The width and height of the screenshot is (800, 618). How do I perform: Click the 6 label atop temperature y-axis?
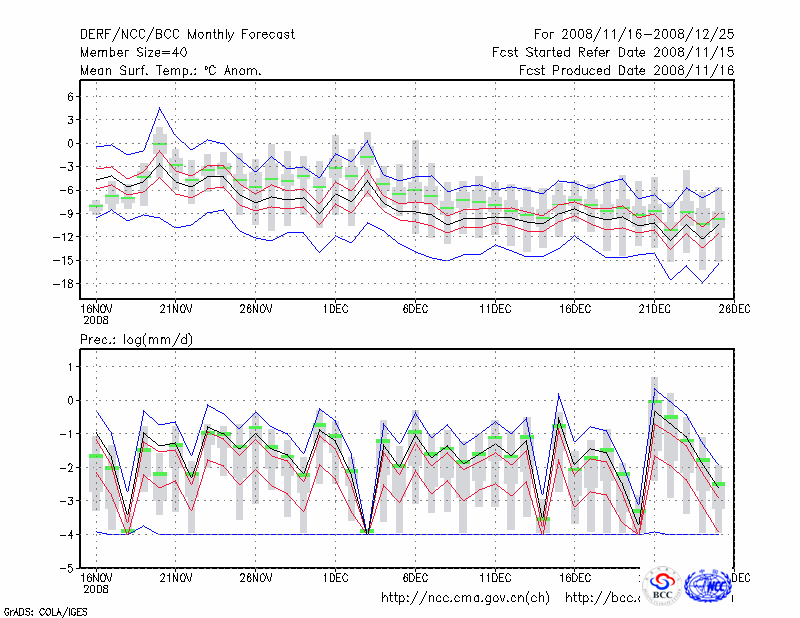pyautogui.click(x=69, y=97)
